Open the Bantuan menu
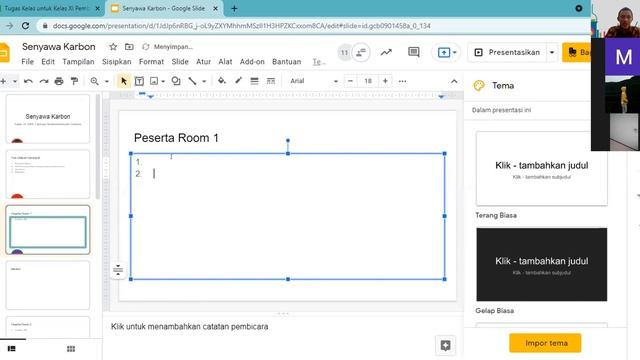The image size is (640, 360). tap(287, 62)
